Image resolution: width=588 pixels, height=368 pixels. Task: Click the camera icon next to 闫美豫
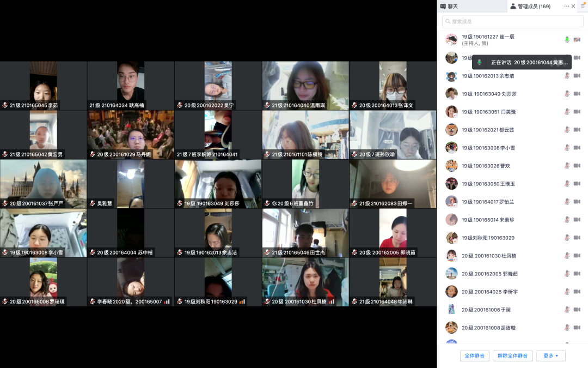[x=577, y=112]
